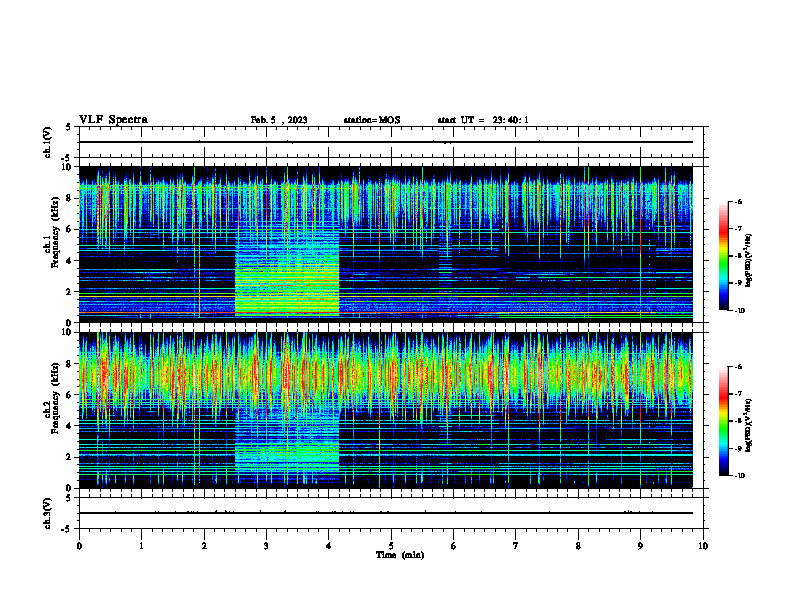This screenshot has height=612, width=792.
Task: Click the ch.1 broadband noise burst near 3 min
Action: click(x=287, y=273)
